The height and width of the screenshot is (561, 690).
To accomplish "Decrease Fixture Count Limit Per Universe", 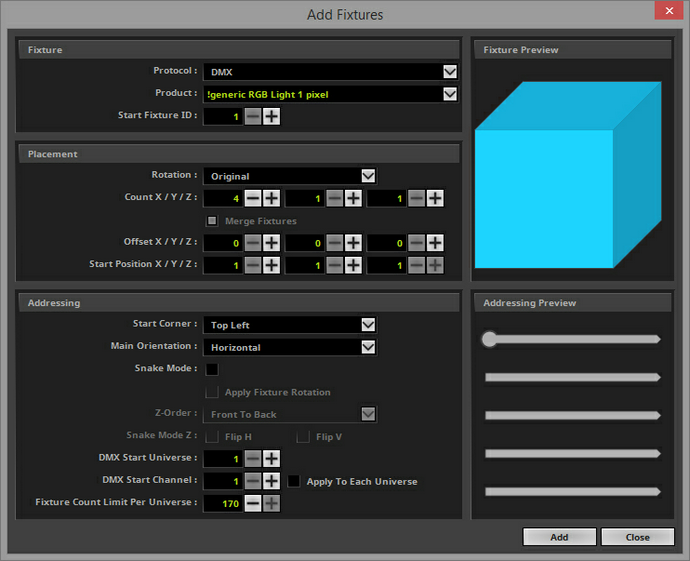I will tap(253, 503).
